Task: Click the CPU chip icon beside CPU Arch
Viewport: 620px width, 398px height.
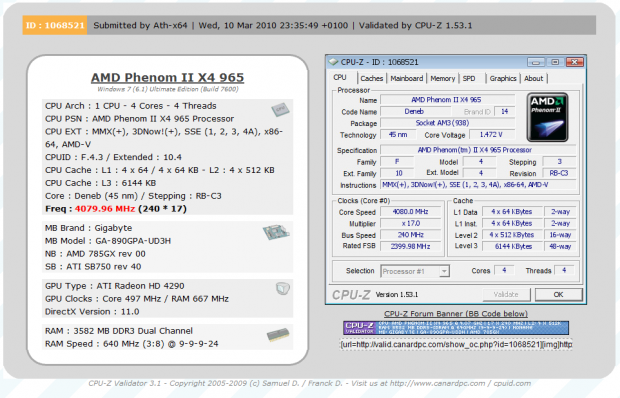Action: (x=280, y=109)
